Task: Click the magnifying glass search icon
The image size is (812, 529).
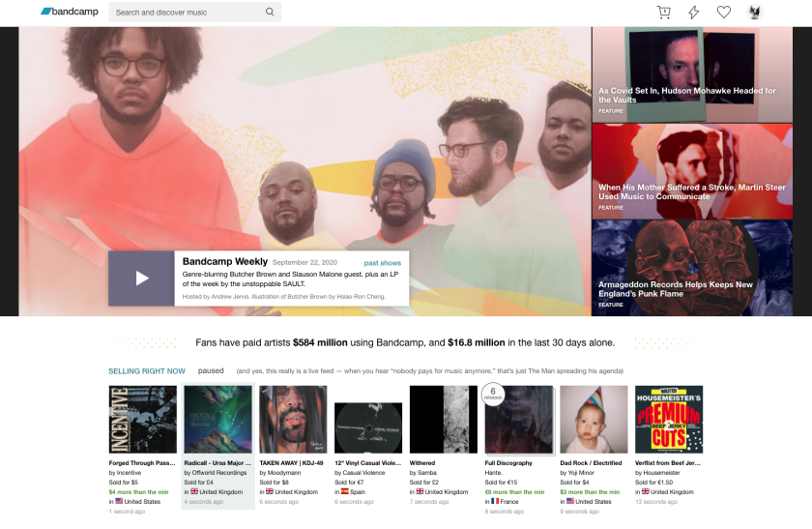Action: 270,12
